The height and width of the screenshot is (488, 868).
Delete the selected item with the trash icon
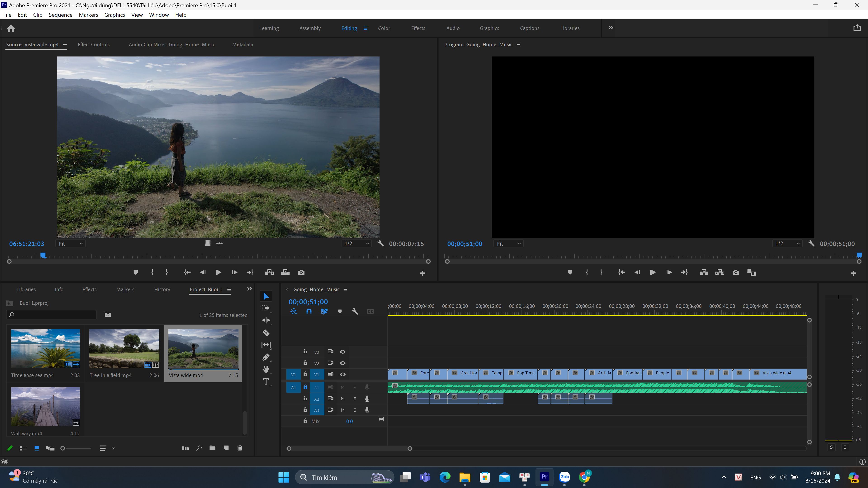point(240,448)
